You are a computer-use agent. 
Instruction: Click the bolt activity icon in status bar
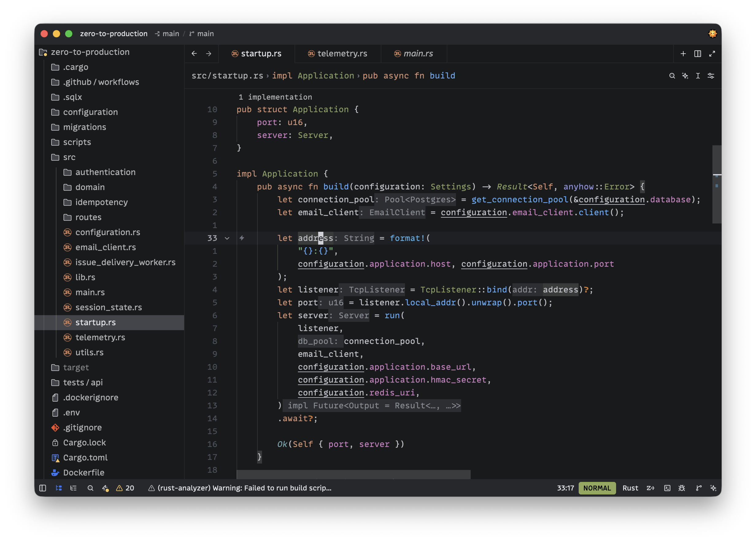coord(105,488)
